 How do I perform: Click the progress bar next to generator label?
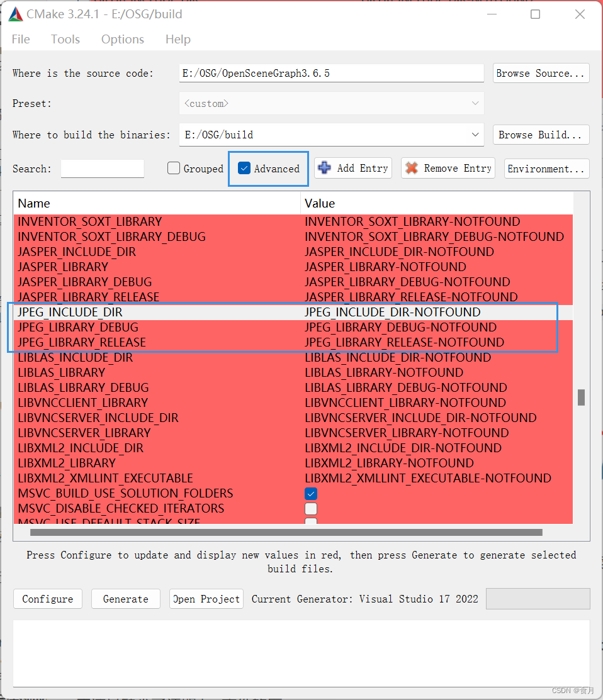pos(538,599)
